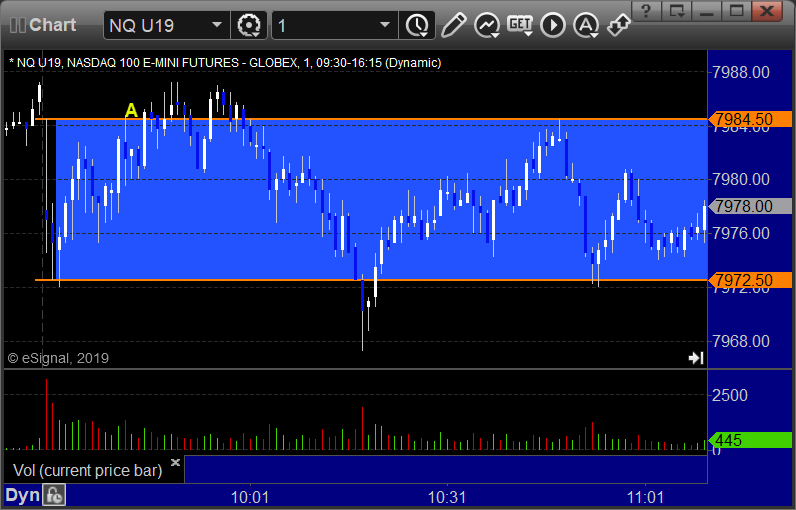The height and width of the screenshot is (510, 796).
Task: Click the 7988.00 price axis label
Action: coord(741,72)
